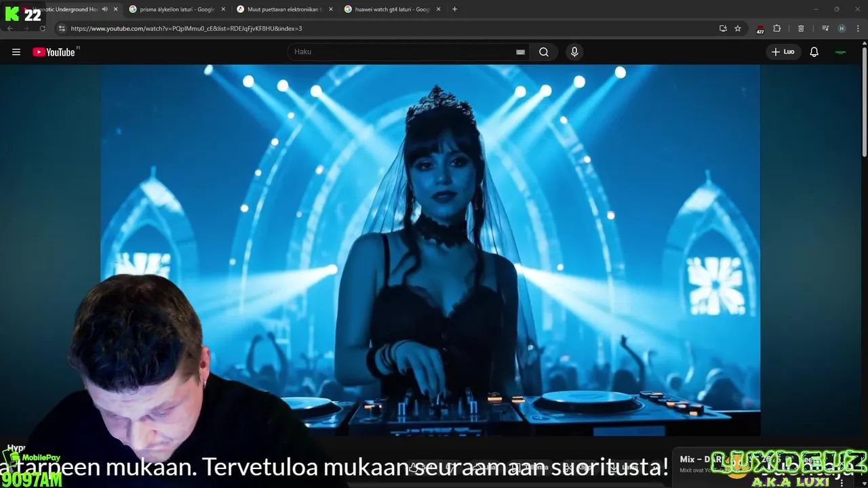
Task: Click the page vertical scrollbar
Action: tap(864, 102)
